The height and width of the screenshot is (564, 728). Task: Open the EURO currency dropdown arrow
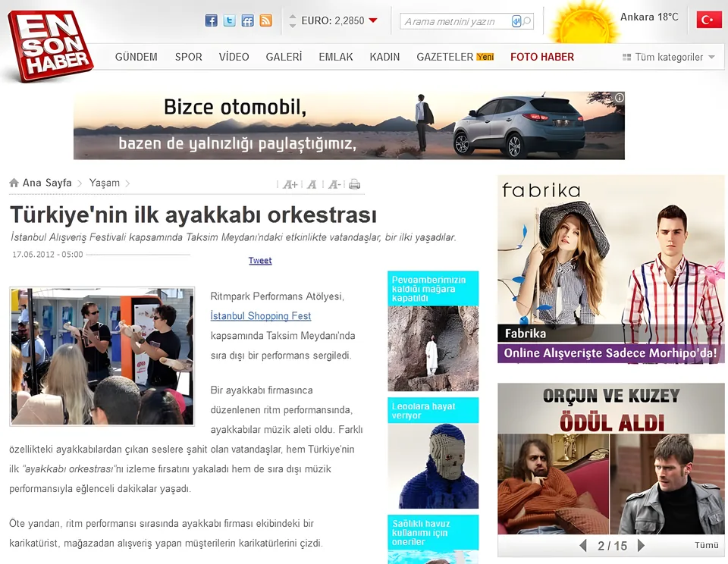(x=373, y=20)
